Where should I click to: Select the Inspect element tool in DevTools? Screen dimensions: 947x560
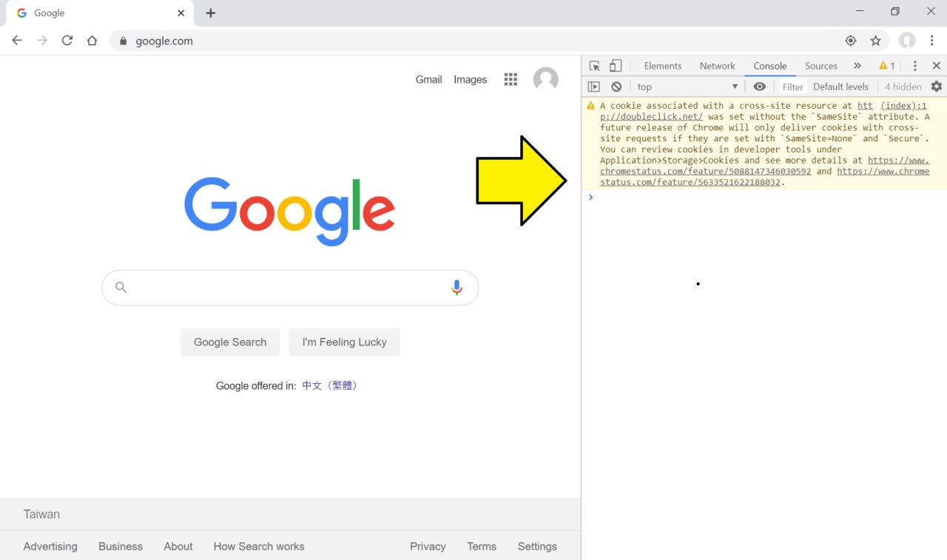click(594, 66)
